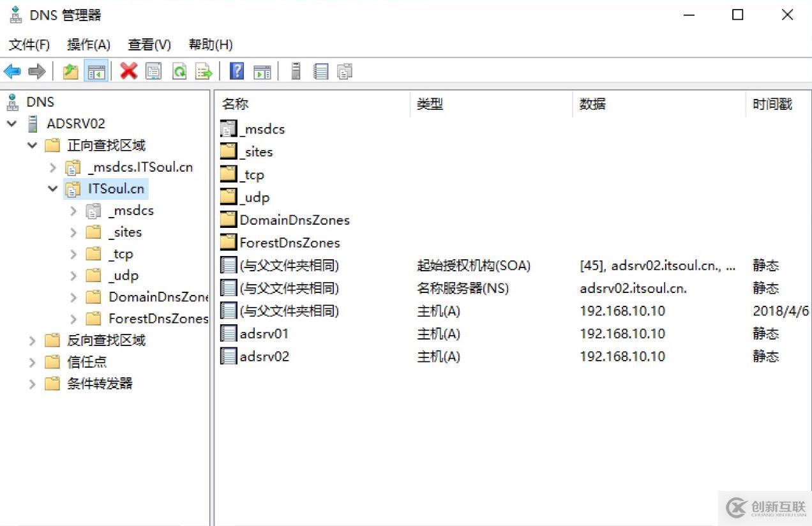Select the adsrv01 host record icon
Viewport: 812px width, 526px height.
229,334
